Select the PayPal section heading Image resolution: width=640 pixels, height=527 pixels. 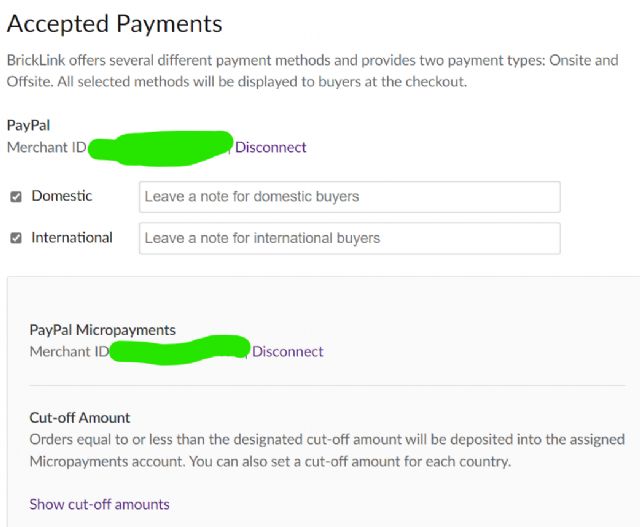click(x=29, y=126)
